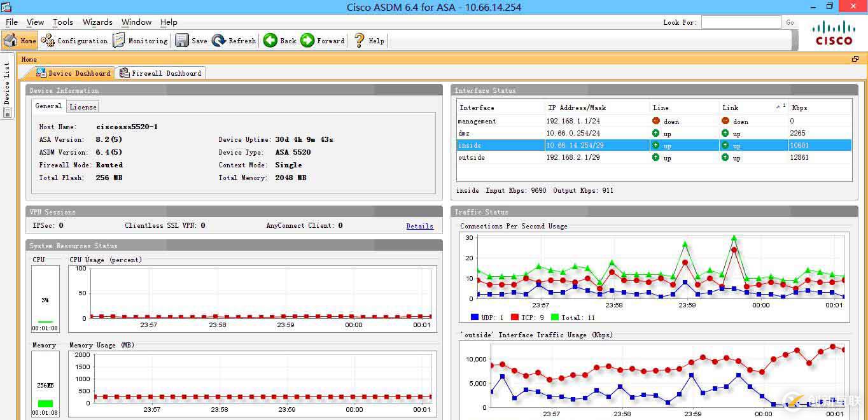Expand the Device List side panel
This screenshot has height=420, width=868.
pyautogui.click(x=7, y=83)
